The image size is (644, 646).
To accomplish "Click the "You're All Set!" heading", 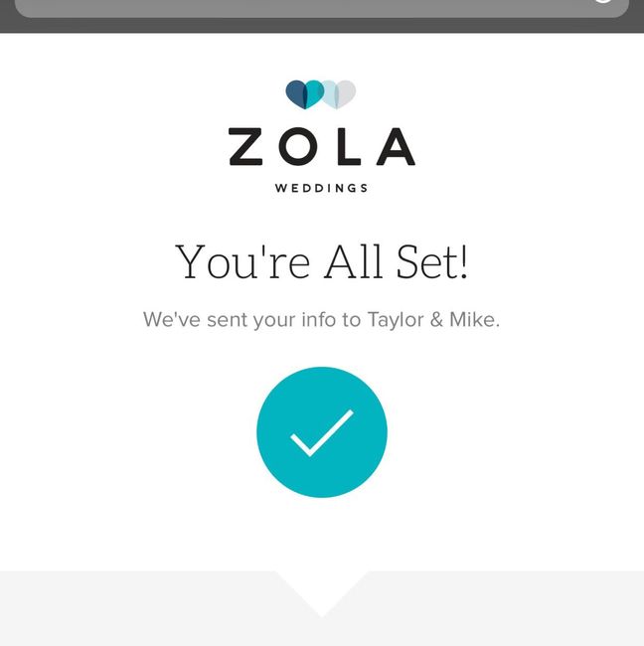I will [x=321, y=262].
